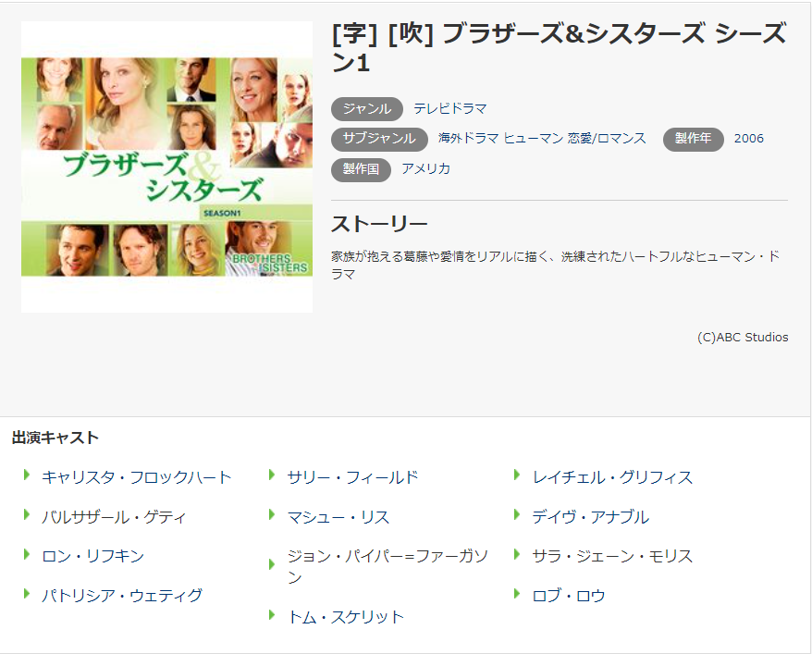This screenshot has height=654, width=812.
Task: Click the ジャンル label badge
Action: [366, 109]
